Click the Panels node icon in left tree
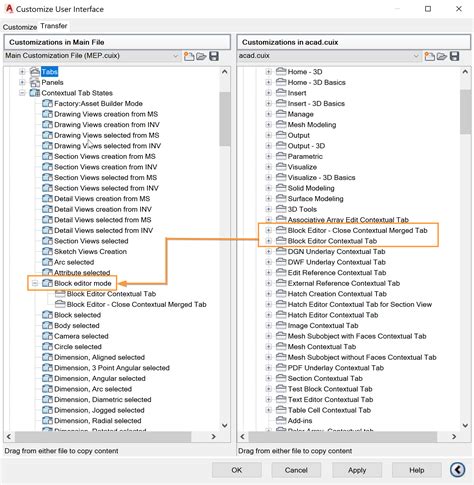The image size is (474, 485). tap(35, 82)
